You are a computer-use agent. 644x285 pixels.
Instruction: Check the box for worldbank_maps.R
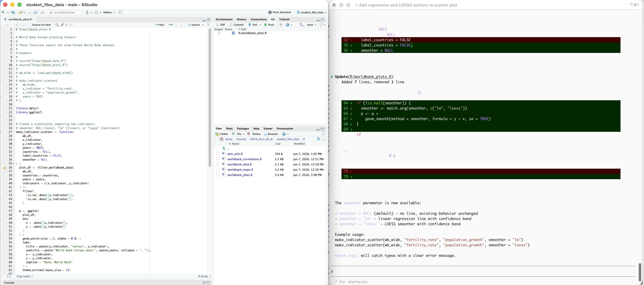tap(218, 169)
